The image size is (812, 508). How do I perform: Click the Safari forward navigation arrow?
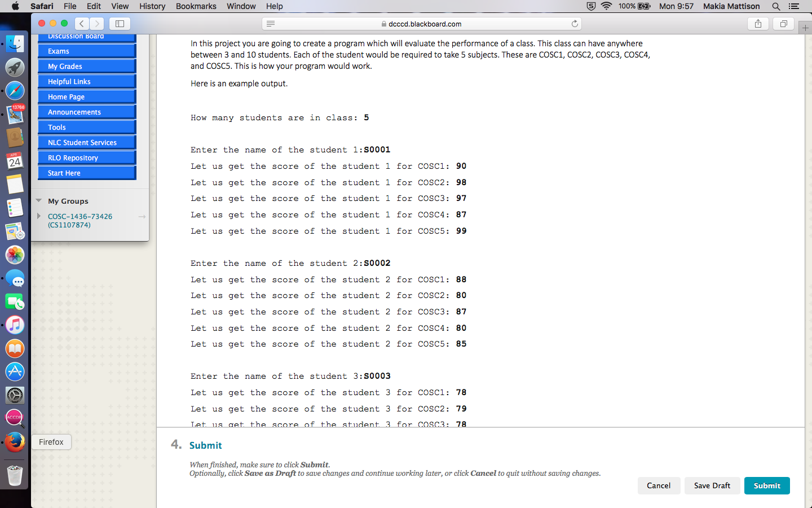click(97, 24)
